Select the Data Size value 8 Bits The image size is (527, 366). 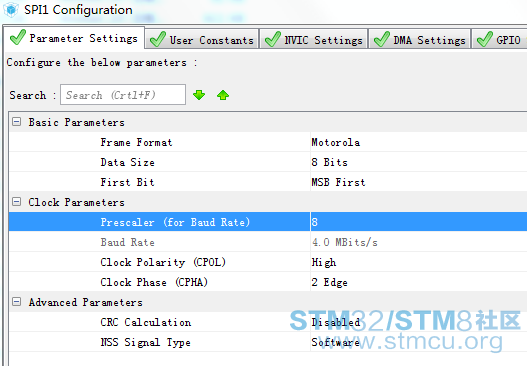tap(330, 162)
